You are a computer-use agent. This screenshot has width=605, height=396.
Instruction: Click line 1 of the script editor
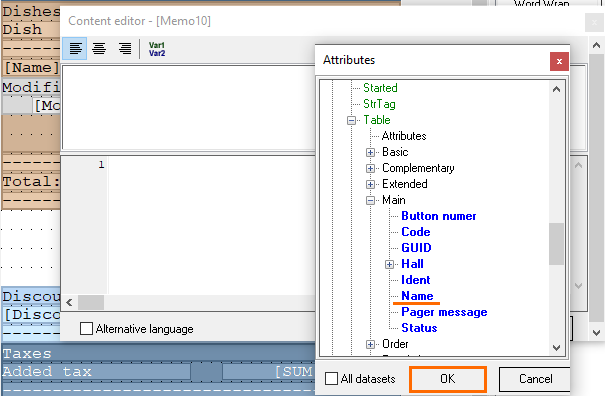211,165
